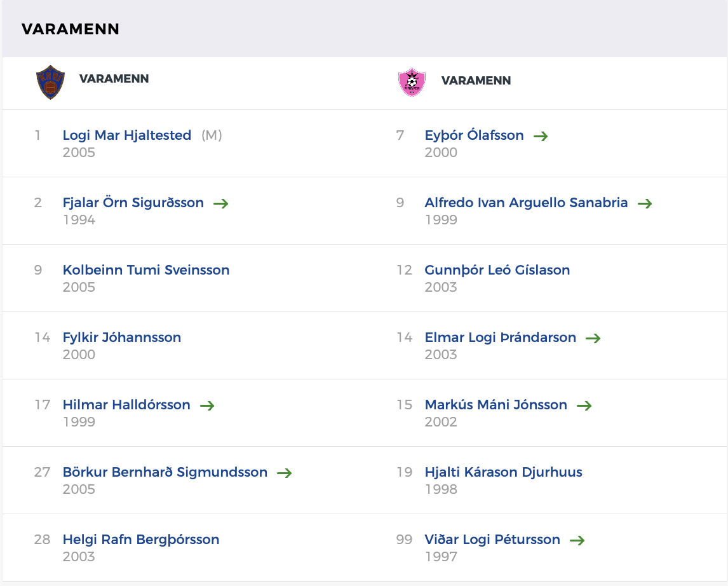Open Kolbeinn Tumi Sveinsson's profile
Viewport: 728px width, 586px height.
coord(146,270)
